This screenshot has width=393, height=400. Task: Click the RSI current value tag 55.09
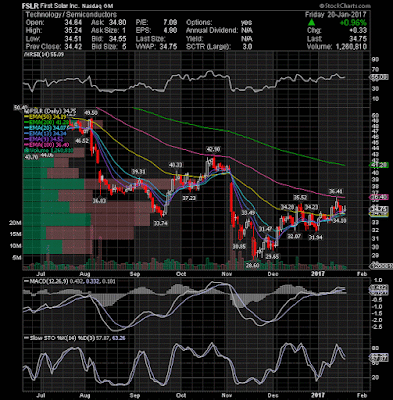click(x=379, y=77)
